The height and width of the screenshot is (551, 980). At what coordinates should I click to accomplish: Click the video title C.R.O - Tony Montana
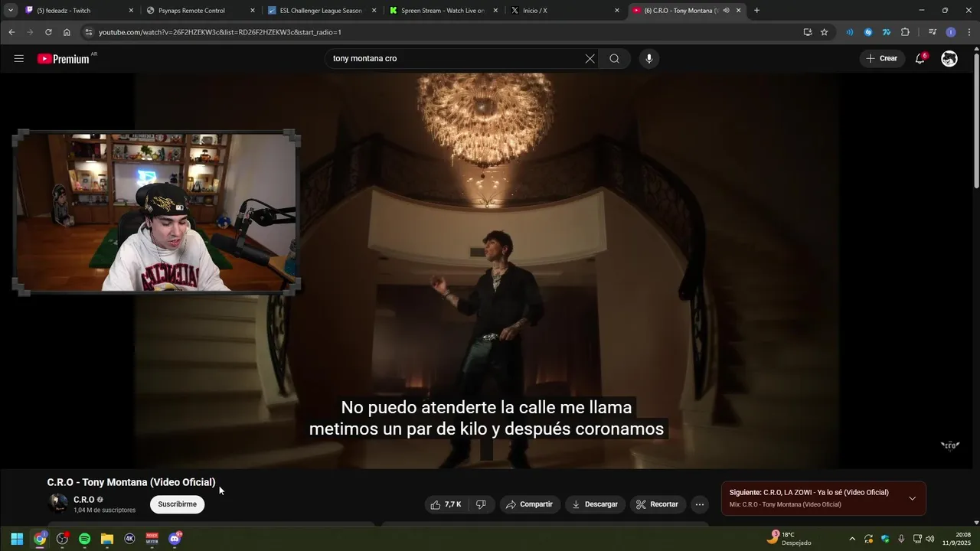(131, 482)
